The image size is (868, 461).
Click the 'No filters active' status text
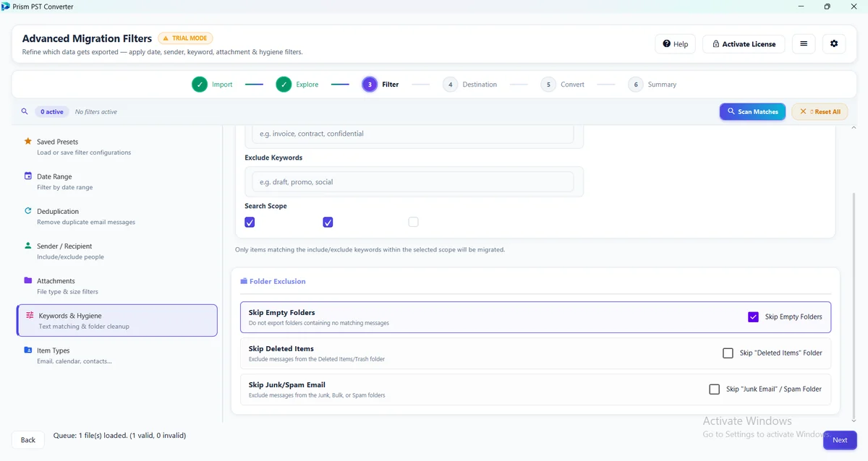[x=96, y=112]
